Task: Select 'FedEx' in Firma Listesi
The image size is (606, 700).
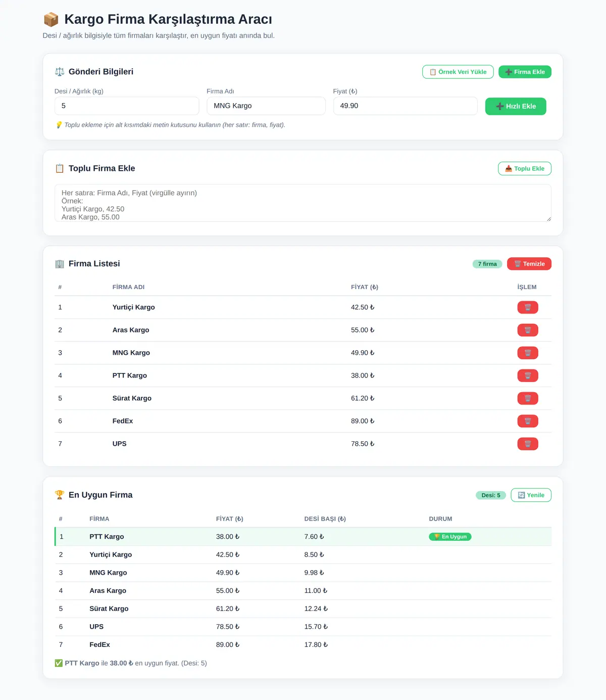Action: tap(123, 421)
